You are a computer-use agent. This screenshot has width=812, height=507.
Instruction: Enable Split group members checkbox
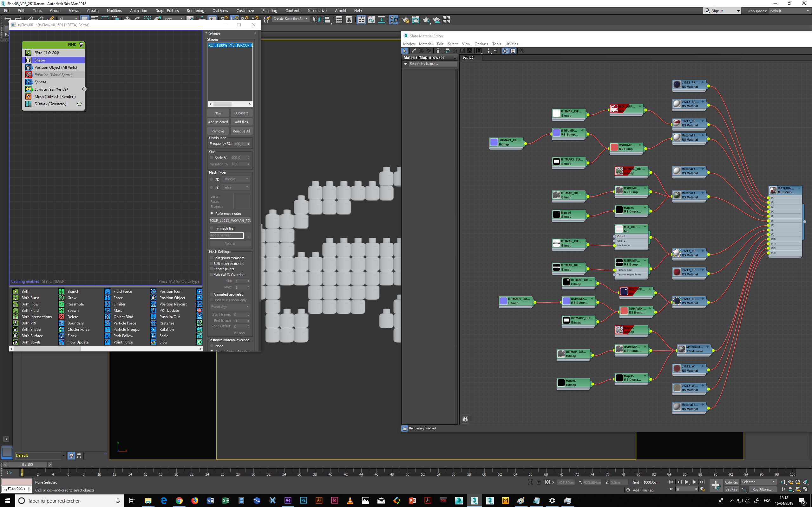click(211, 258)
